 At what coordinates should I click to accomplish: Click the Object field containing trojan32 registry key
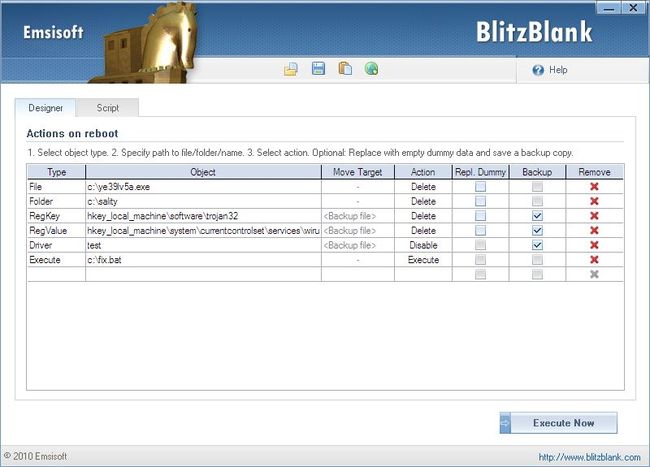203,216
